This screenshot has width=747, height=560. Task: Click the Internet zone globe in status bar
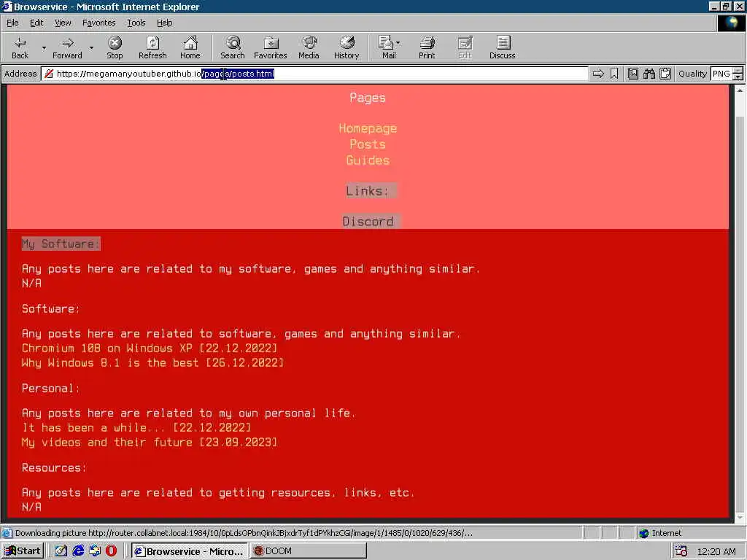tap(644, 533)
